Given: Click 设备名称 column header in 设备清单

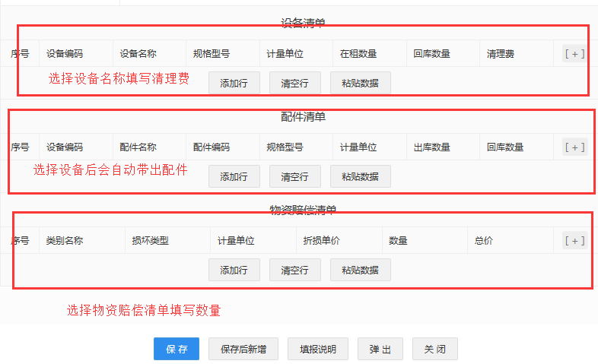Looking at the screenshot, I should point(138,54).
